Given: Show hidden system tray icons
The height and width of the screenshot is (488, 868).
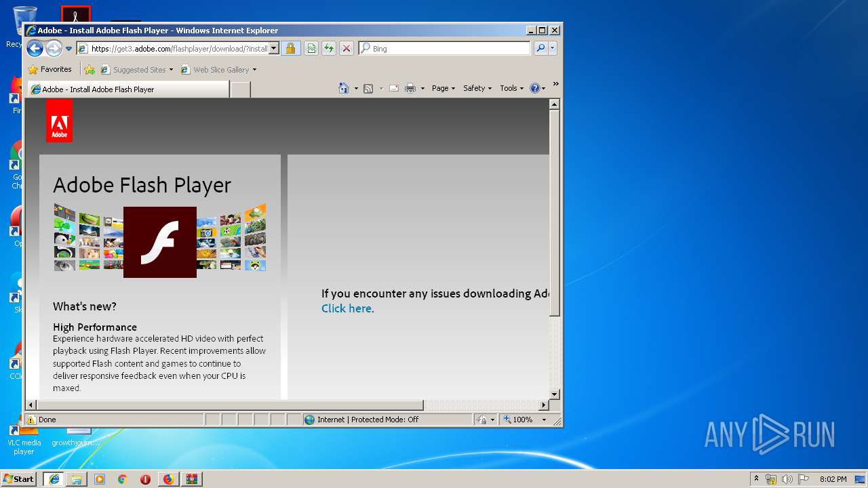Looking at the screenshot, I should point(757,479).
